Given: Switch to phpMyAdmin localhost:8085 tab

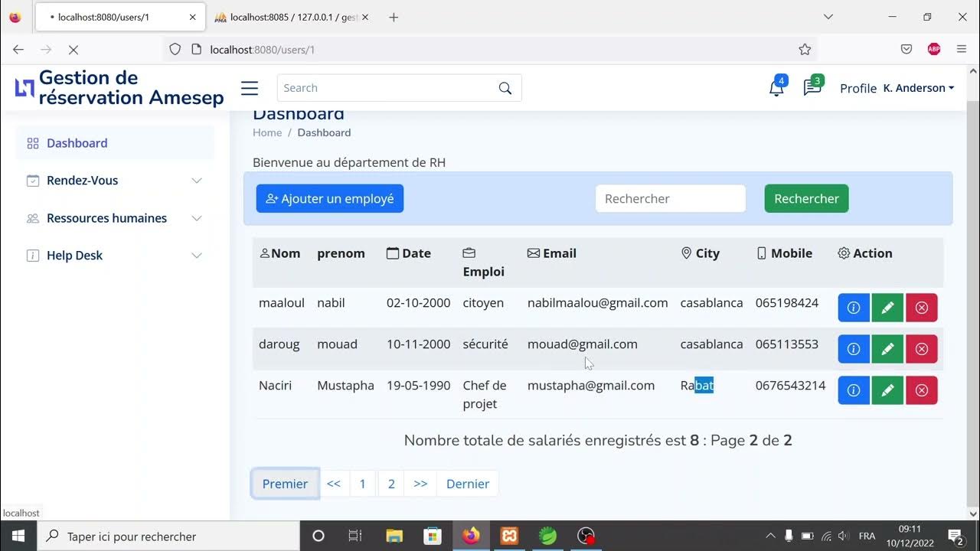Looking at the screenshot, I should [x=291, y=17].
